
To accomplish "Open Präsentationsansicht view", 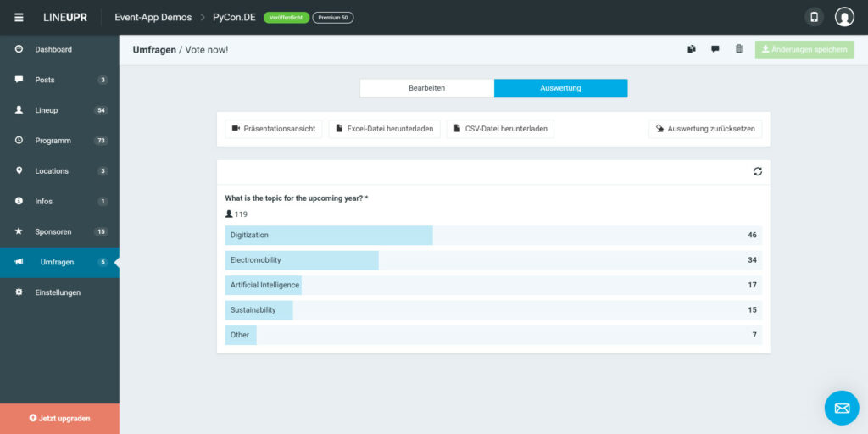I will pyautogui.click(x=274, y=129).
